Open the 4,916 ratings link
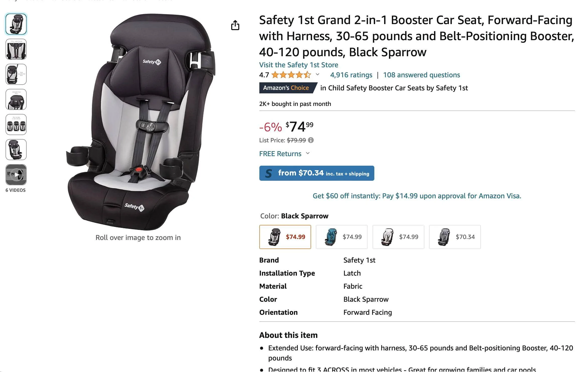This screenshot has height=372, width=588. tap(351, 75)
